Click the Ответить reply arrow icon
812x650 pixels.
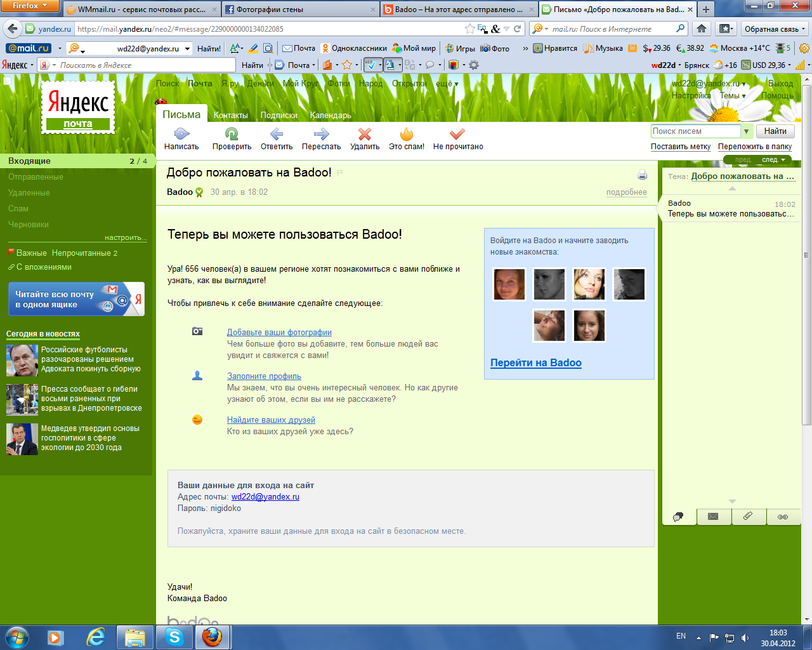click(277, 133)
